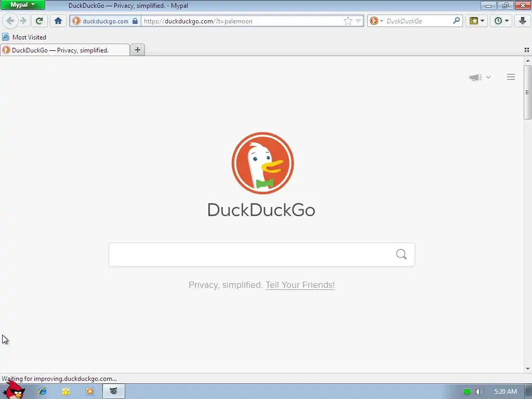The height and width of the screenshot is (399, 532).
Task: Go back with the Back arrow button
Action: pyautogui.click(x=10, y=21)
